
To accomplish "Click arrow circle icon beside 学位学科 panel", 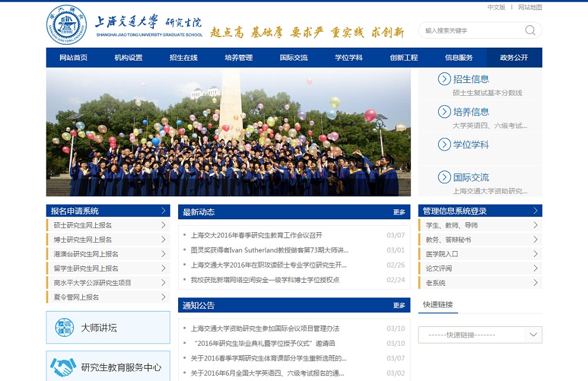I will [445, 145].
